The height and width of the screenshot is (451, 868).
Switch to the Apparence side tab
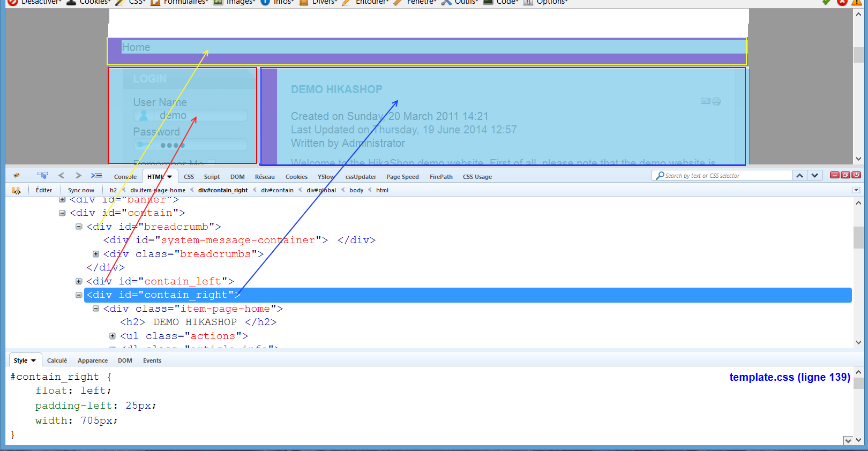[x=93, y=360]
